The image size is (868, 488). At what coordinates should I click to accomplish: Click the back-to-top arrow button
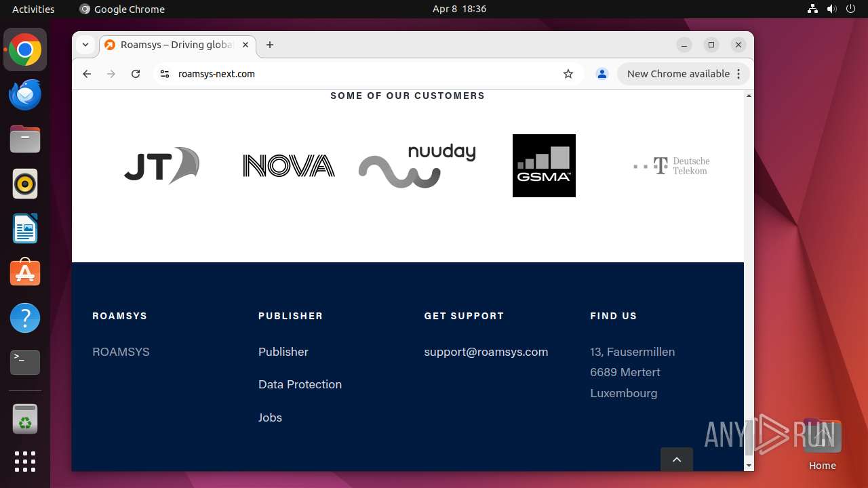(677, 460)
